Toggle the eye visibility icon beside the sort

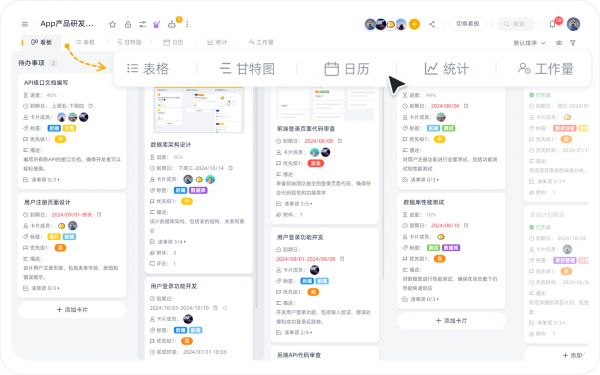559,43
